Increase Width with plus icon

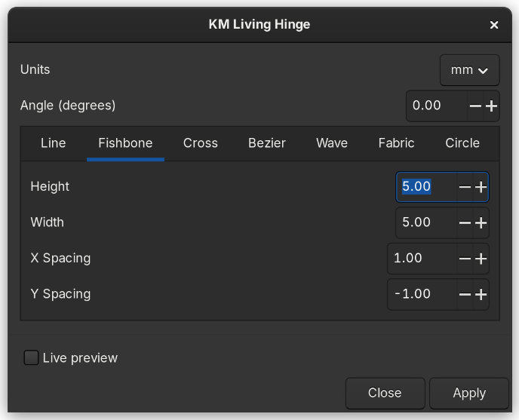[481, 223]
